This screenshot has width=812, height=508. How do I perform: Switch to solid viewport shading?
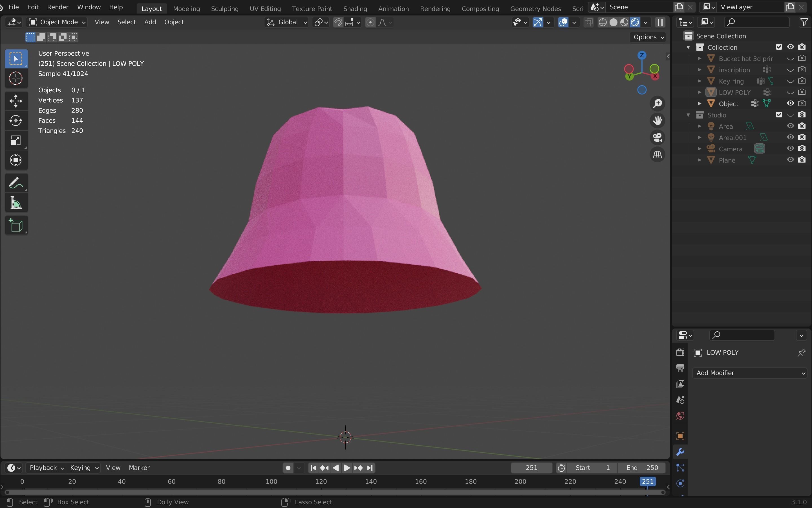(x=613, y=23)
